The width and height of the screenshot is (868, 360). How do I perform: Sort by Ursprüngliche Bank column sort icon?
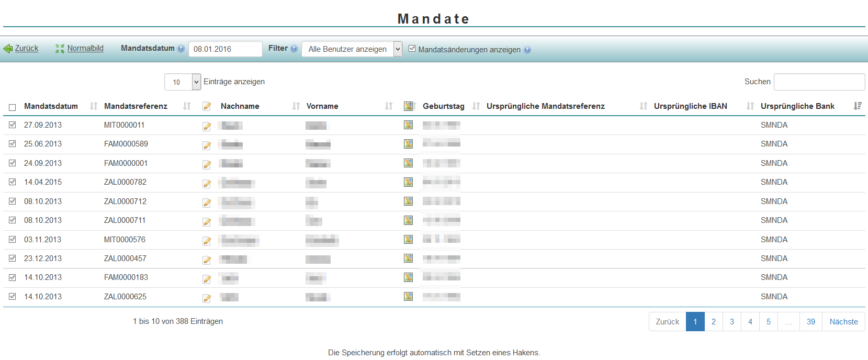pyautogui.click(x=857, y=106)
